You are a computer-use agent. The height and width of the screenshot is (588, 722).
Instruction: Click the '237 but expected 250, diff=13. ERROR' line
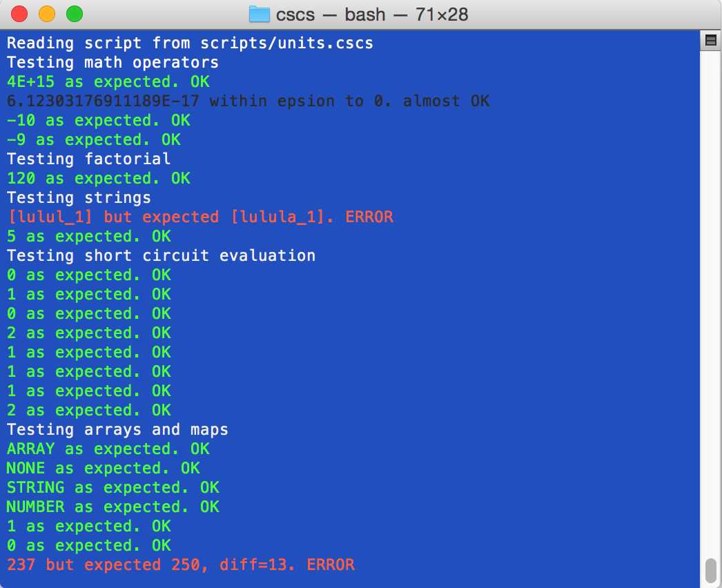(x=176, y=565)
